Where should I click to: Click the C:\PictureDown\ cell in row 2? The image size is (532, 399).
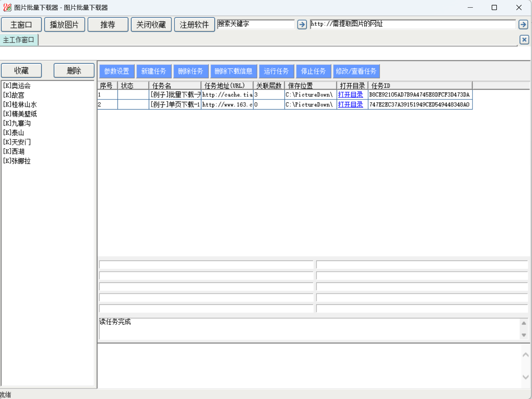[311, 104]
